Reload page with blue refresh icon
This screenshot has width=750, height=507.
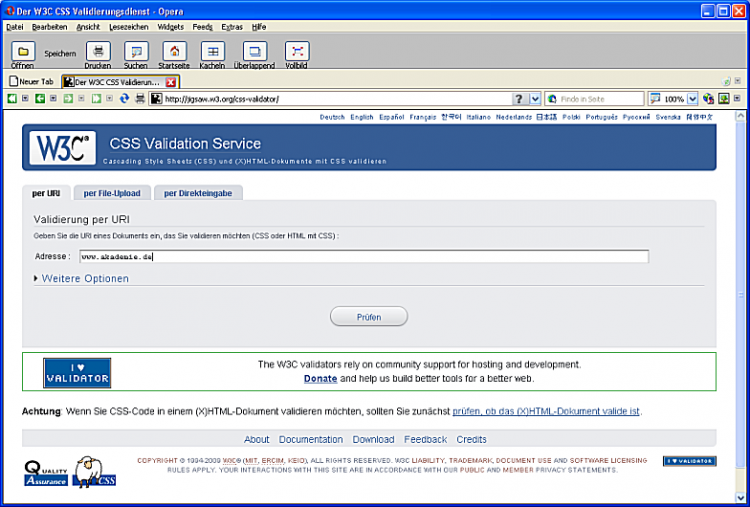coord(125,99)
